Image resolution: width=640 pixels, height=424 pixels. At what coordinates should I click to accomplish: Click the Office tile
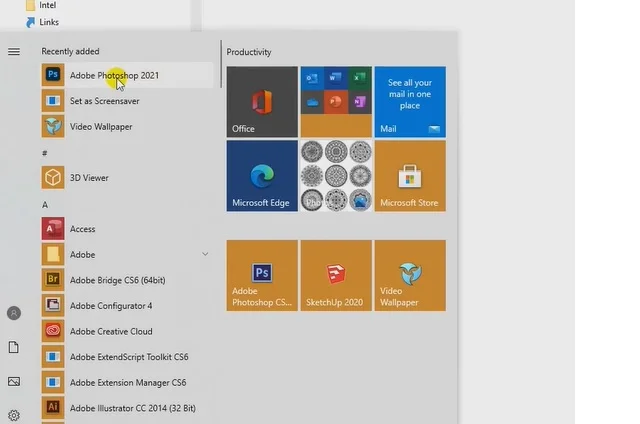click(x=262, y=102)
